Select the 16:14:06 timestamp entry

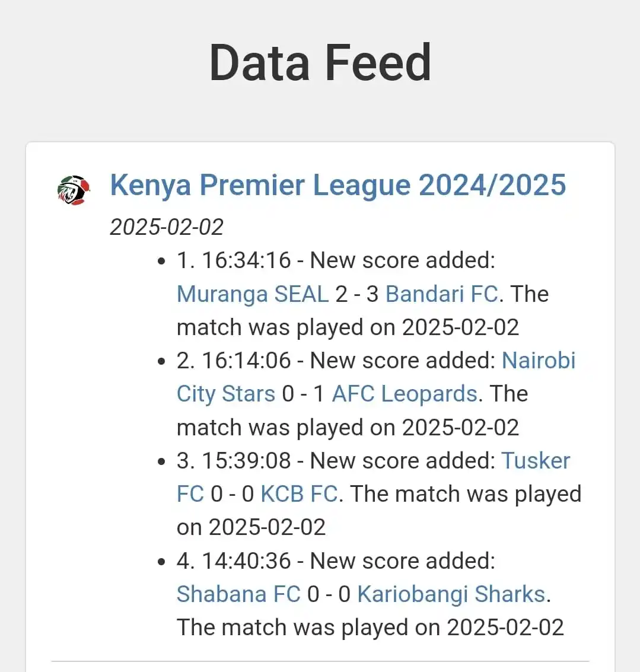point(247,361)
